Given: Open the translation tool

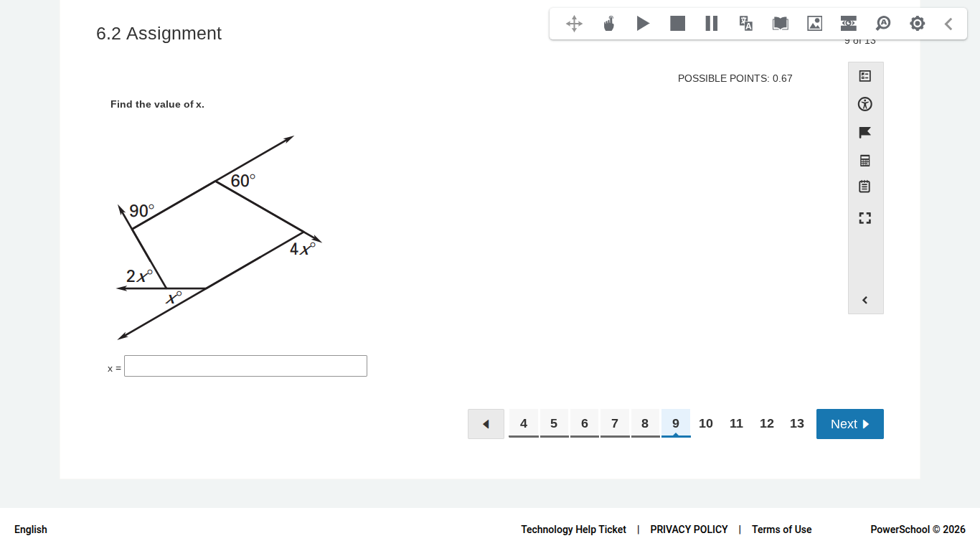Looking at the screenshot, I should tap(745, 23).
